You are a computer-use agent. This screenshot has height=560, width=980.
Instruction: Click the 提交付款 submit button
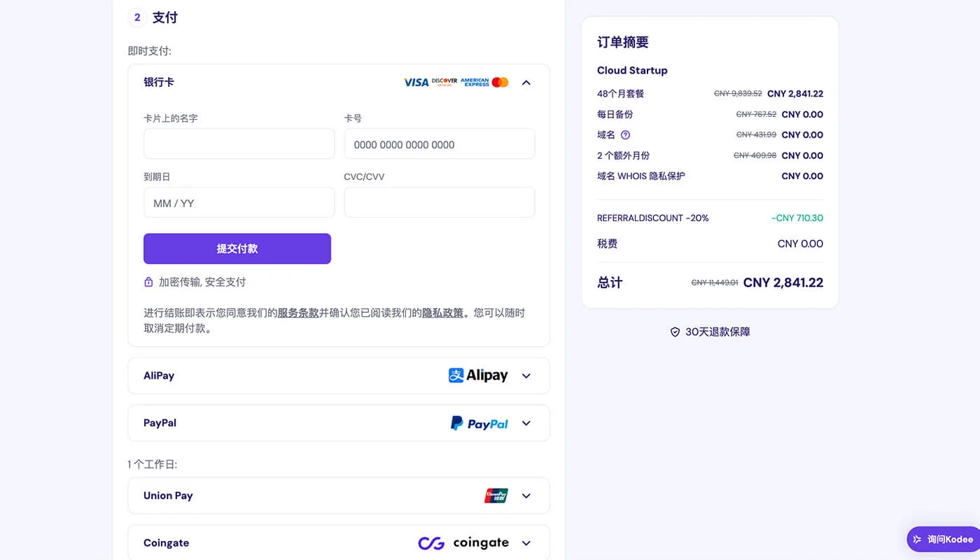[237, 248]
